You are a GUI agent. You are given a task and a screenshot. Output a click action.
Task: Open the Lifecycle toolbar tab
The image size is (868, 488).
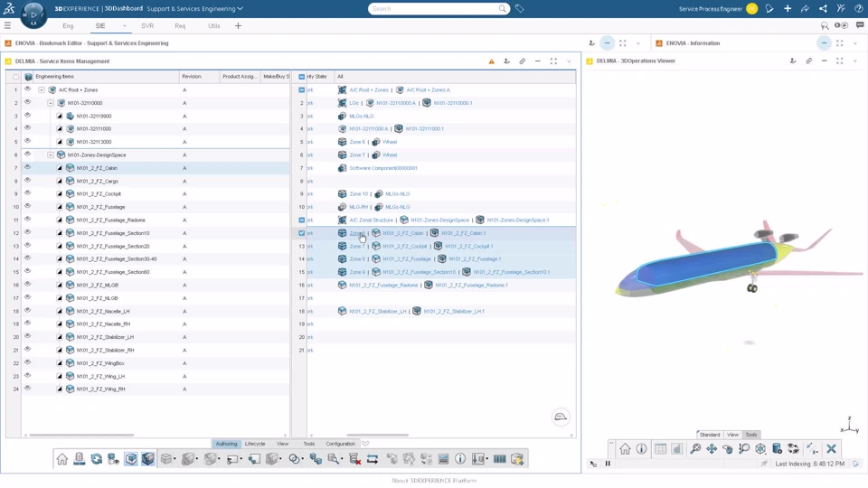[255, 444]
